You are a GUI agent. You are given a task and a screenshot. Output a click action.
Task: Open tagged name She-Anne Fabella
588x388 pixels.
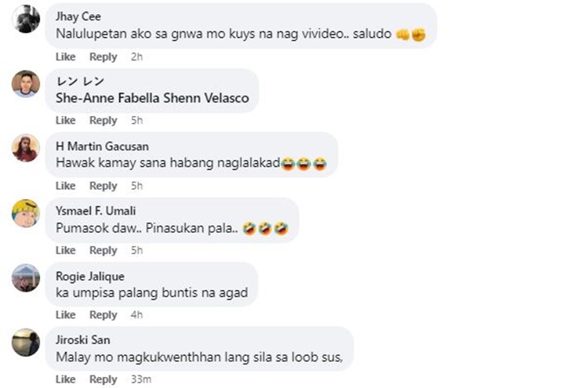[108, 98]
